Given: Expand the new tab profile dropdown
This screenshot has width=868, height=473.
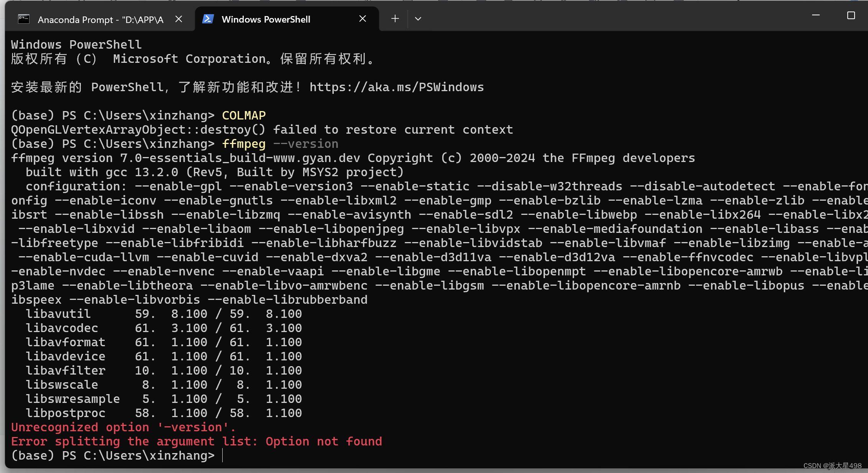Looking at the screenshot, I should tap(418, 19).
